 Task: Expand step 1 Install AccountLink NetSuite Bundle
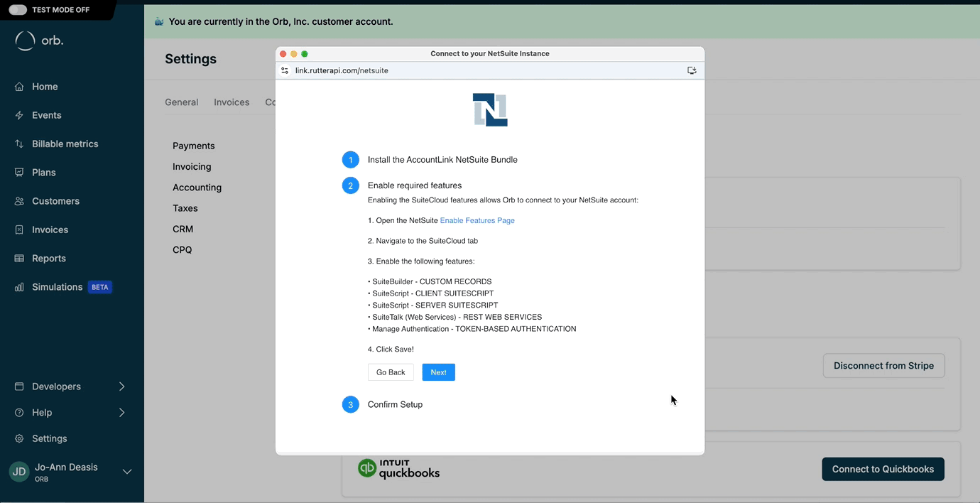click(x=442, y=160)
